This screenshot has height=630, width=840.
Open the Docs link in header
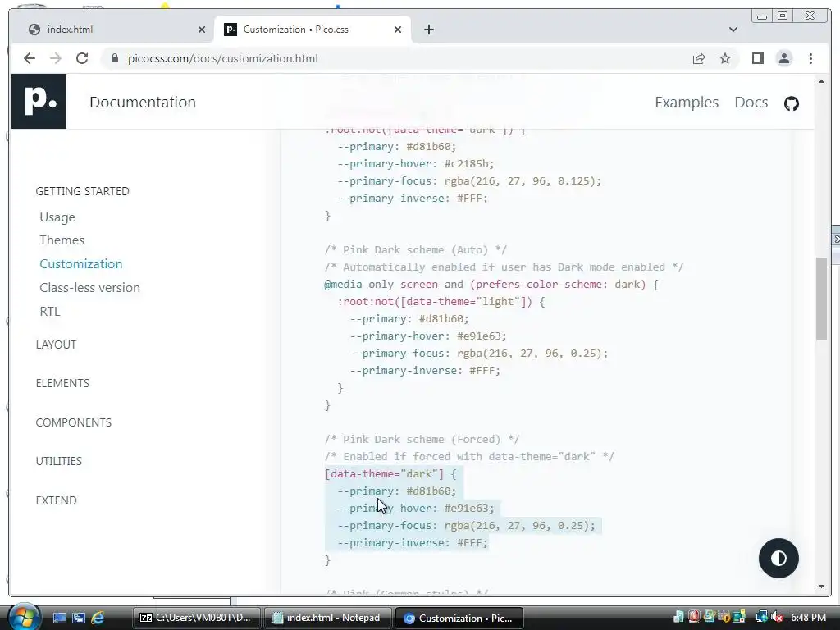click(x=751, y=103)
